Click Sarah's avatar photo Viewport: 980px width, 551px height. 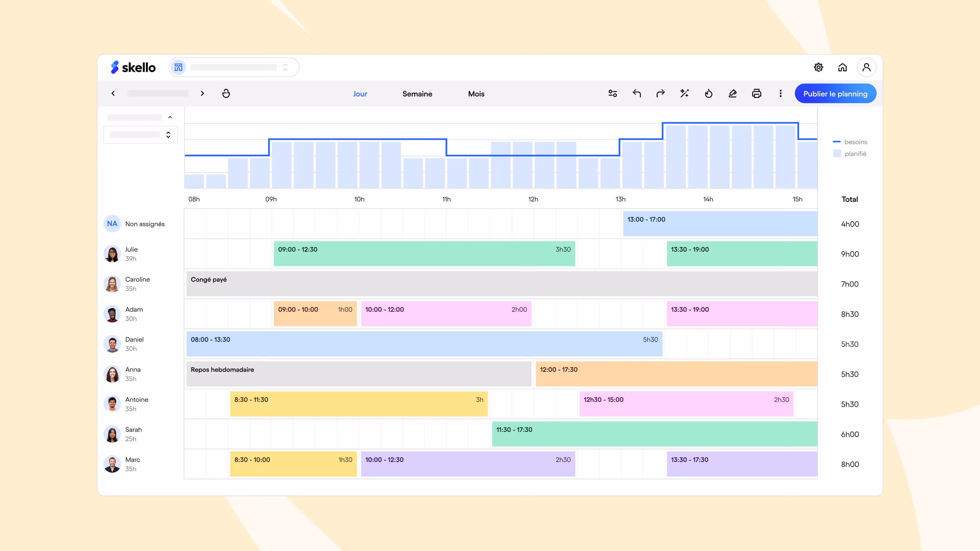click(112, 434)
